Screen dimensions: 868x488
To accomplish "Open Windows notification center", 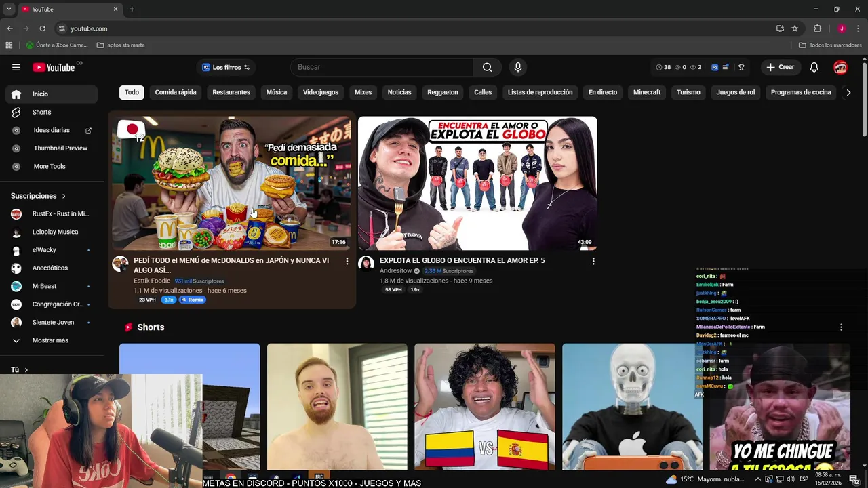I will click(854, 479).
